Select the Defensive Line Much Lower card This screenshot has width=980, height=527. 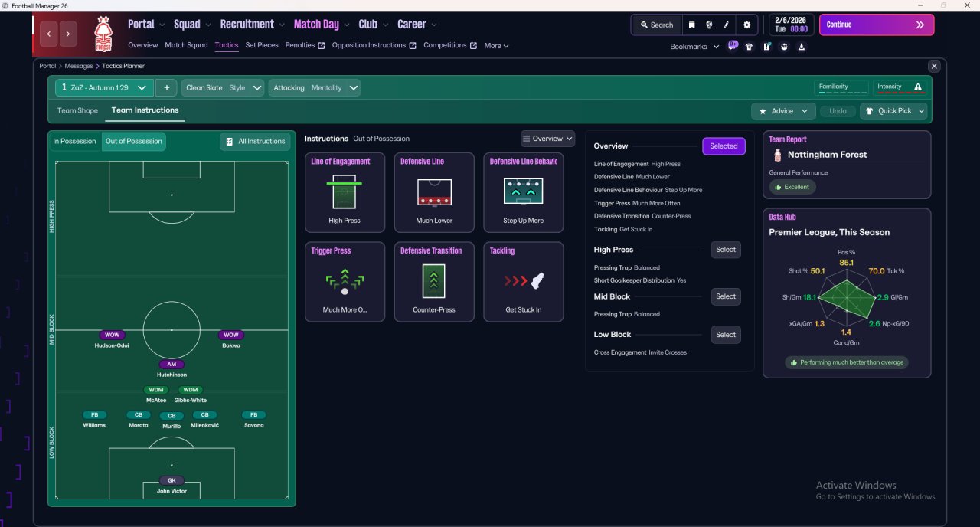(x=434, y=192)
